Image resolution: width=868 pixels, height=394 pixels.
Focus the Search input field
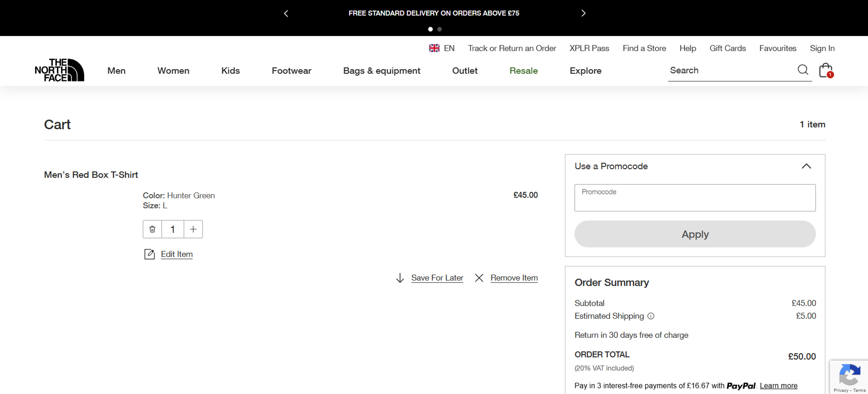tap(731, 71)
